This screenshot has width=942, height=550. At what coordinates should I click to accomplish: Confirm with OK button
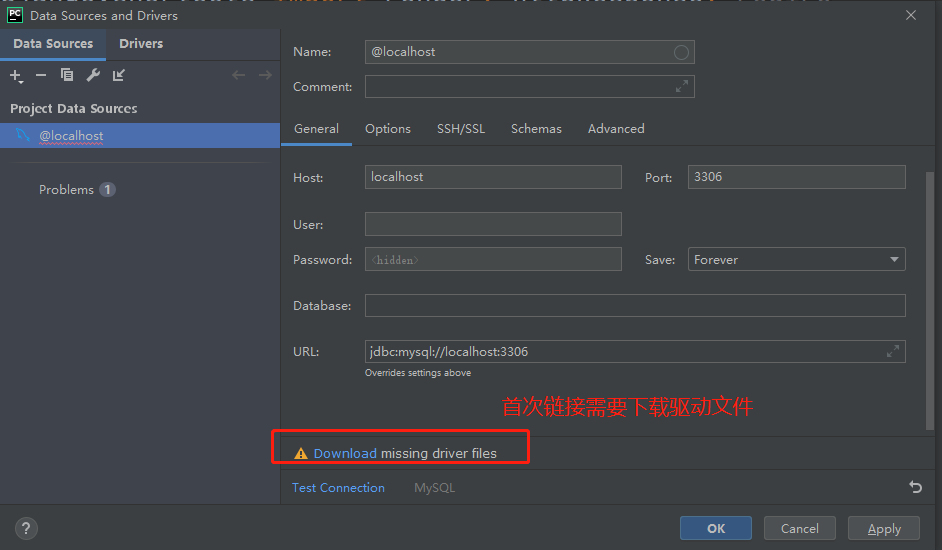point(716,528)
